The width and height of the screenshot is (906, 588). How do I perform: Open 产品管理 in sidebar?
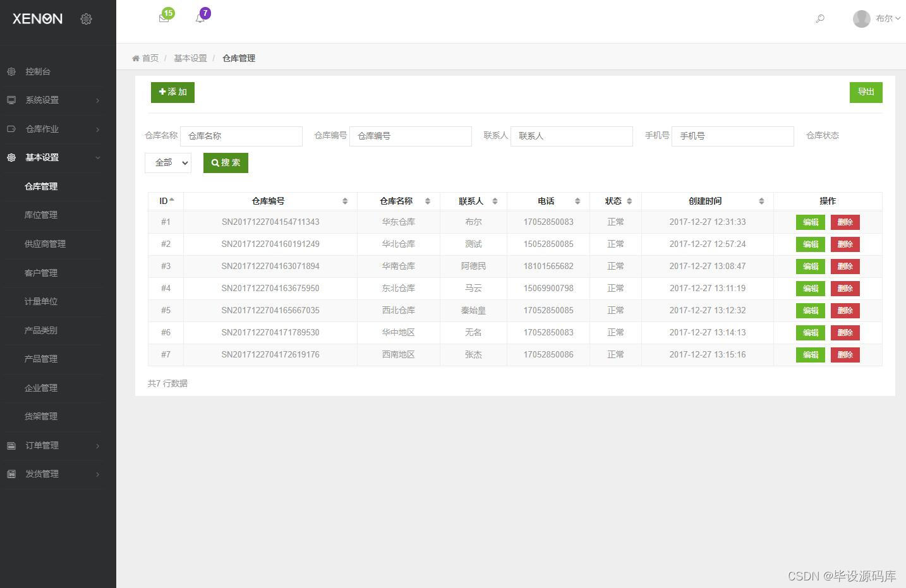click(x=41, y=359)
